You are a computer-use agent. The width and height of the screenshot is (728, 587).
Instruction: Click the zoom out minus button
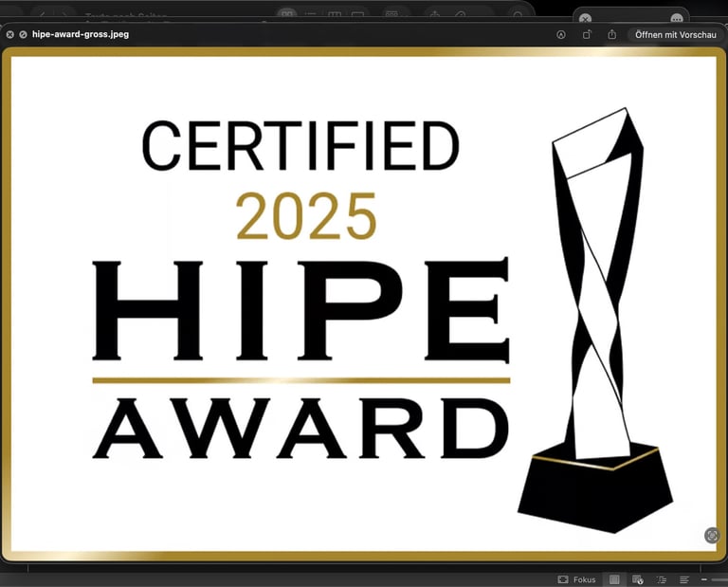coord(704,579)
